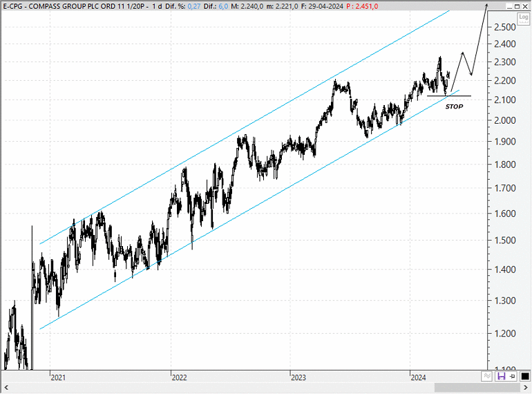The width and height of the screenshot is (532, 394).
Task: Click the 1.700 price axis label
Action: pos(505,188)
